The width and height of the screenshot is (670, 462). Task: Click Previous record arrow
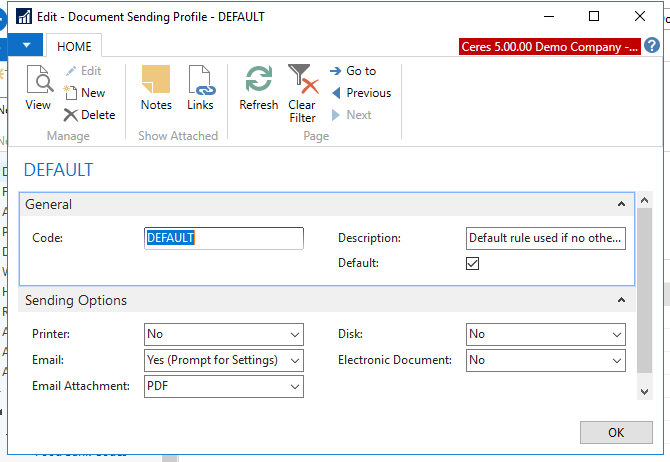coord(360,93)
